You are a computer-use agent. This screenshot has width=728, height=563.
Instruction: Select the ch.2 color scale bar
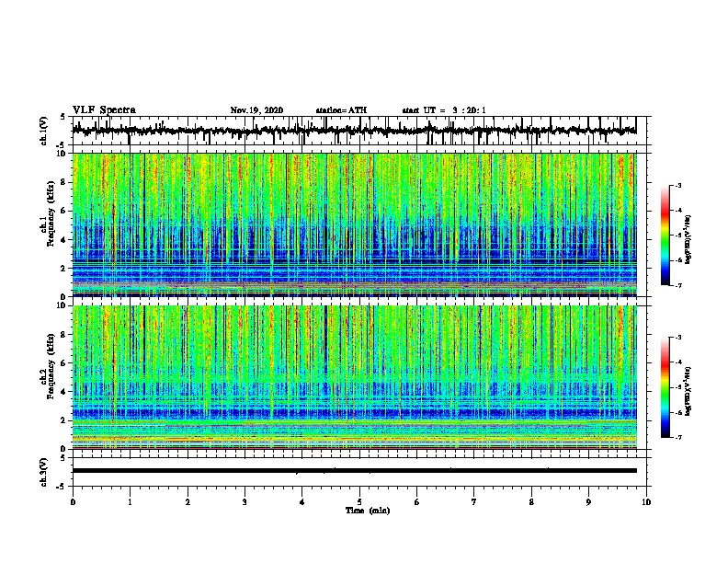(x=665, y=387)
